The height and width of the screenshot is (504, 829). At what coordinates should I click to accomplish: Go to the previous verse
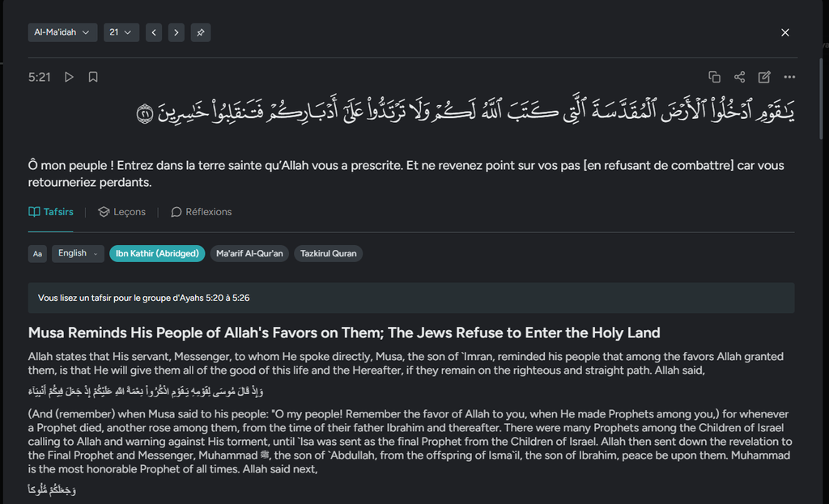pyautogui.click(x=154, y=32)
